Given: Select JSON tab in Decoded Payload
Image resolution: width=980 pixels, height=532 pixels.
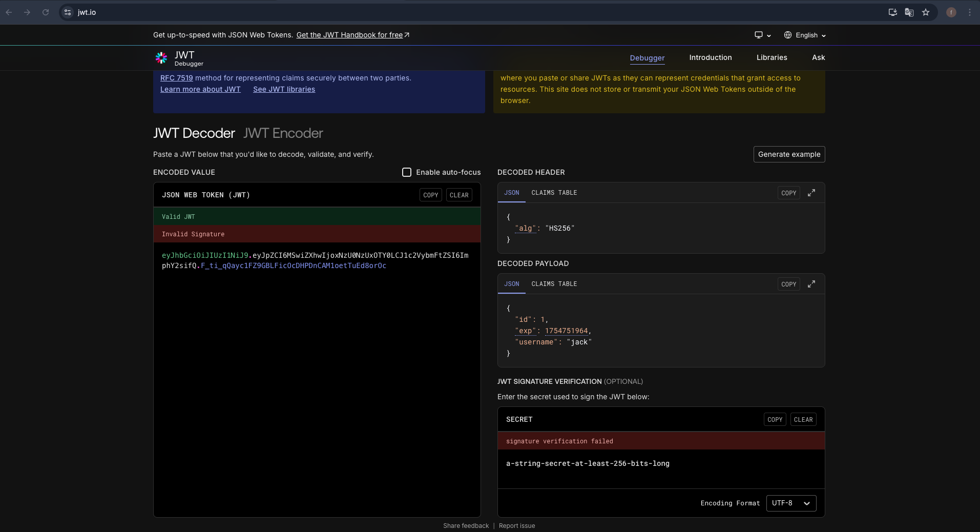Looking at the screenshot, I should pos(511,284).
